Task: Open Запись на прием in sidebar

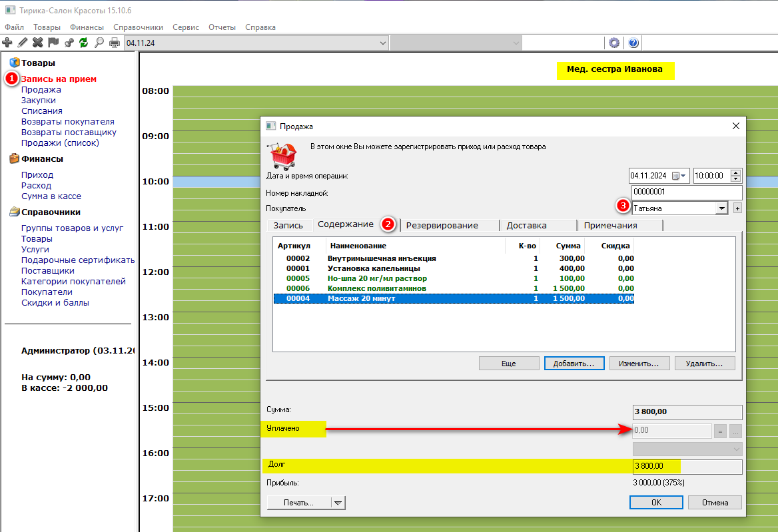Action: pyautogui.click(x=59, y=79)
